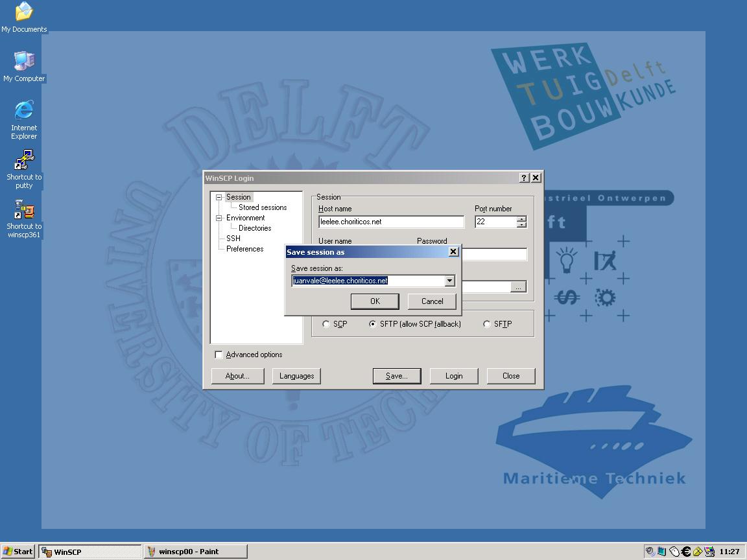The image size is (747, 560).
Task: Select the SCP protocol radio button
Action: point(326,324)
